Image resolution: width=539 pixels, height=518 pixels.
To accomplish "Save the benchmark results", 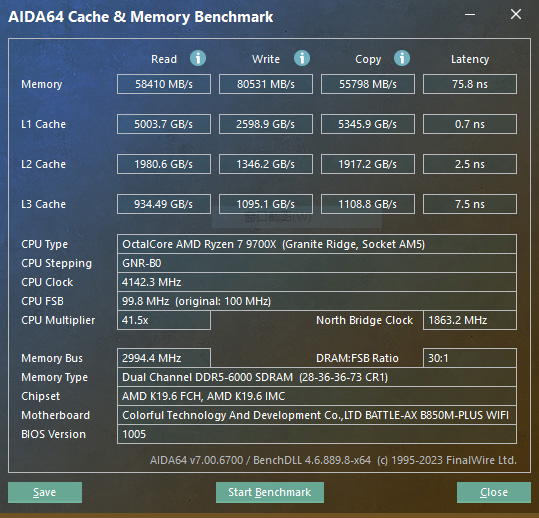I will (45, 492).
